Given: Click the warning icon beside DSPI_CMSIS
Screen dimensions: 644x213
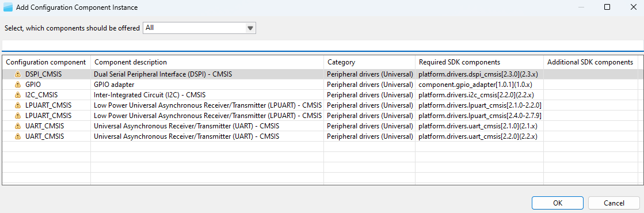Looking at the screenshot, I should coord(17,74).
